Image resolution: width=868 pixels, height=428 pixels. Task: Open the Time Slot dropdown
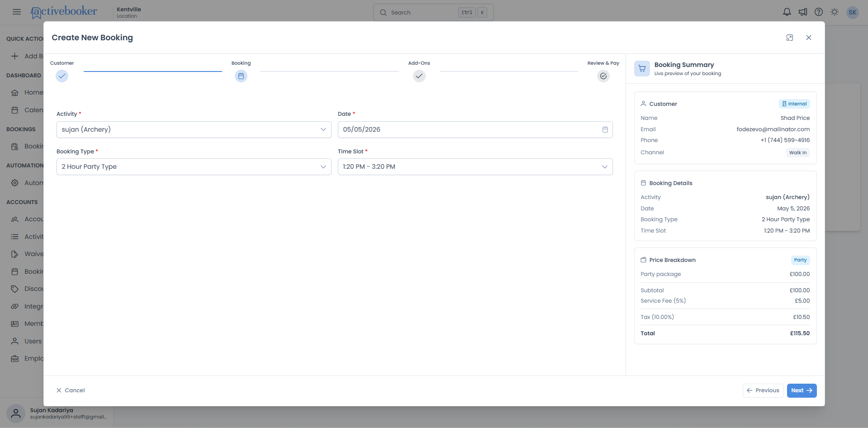click(x=475, y=166)
